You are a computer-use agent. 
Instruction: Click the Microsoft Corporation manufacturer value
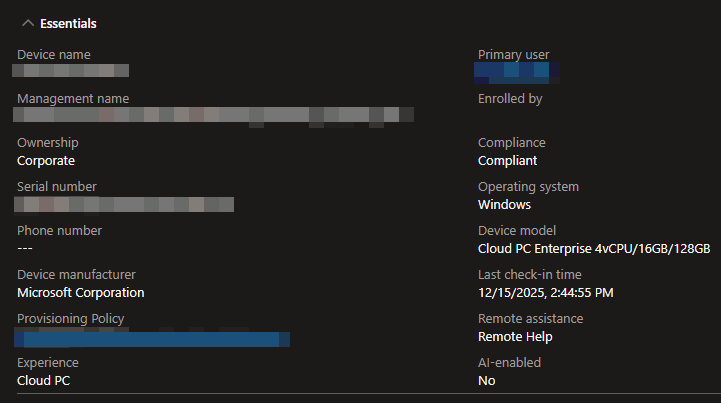point(81,292)
